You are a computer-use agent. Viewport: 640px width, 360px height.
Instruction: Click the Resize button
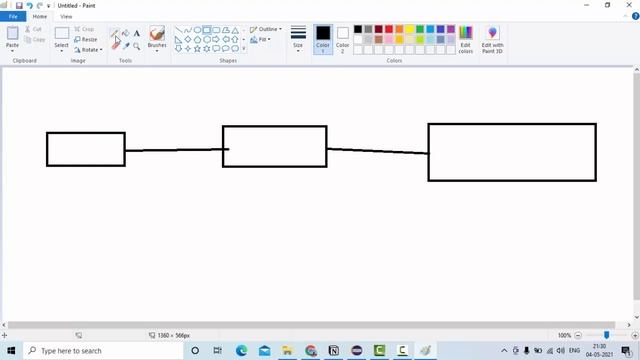[86, 40]
